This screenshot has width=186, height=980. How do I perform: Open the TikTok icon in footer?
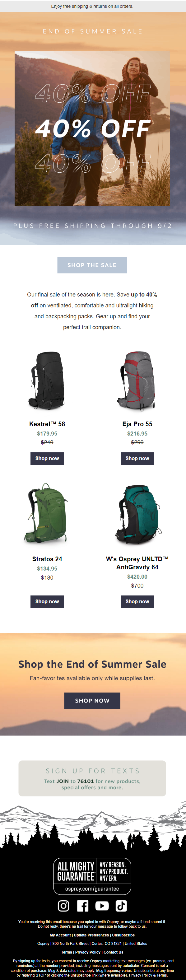(x=121, y=906)
